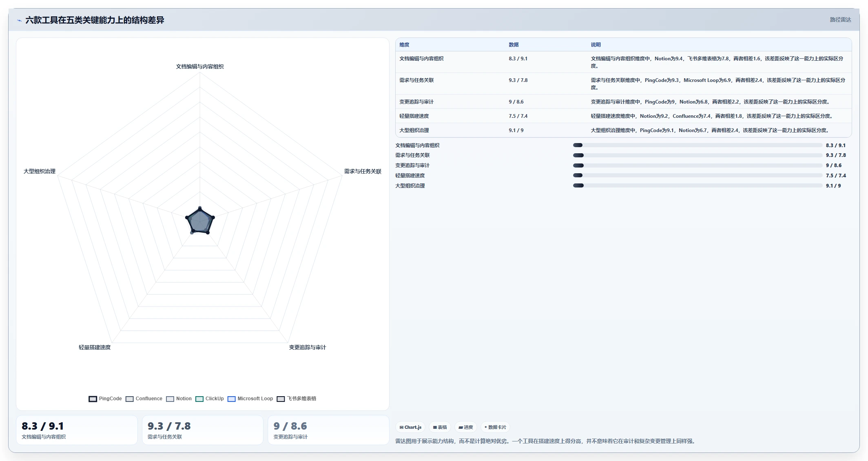Select the 需求与任务关联 table row name
Viewport: 868px width, 461px height.
pos(416,80)
